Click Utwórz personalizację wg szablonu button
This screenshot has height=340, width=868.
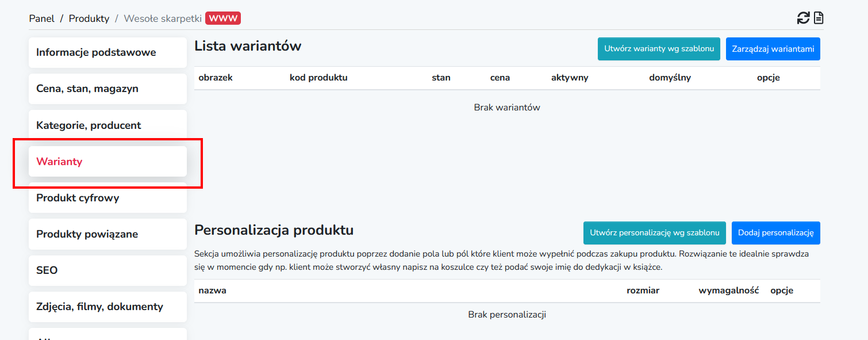655,233
